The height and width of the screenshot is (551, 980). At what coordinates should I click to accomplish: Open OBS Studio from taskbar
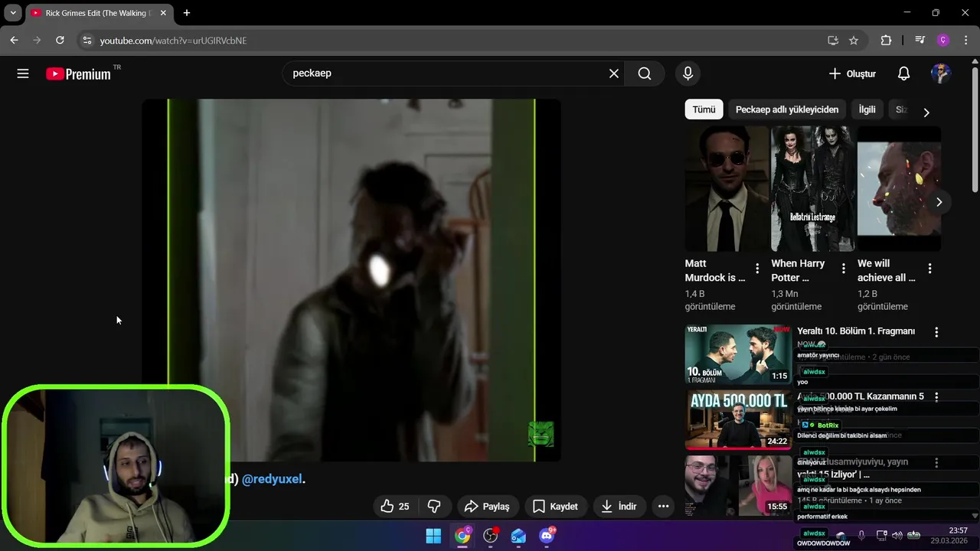tap(490, 536)
